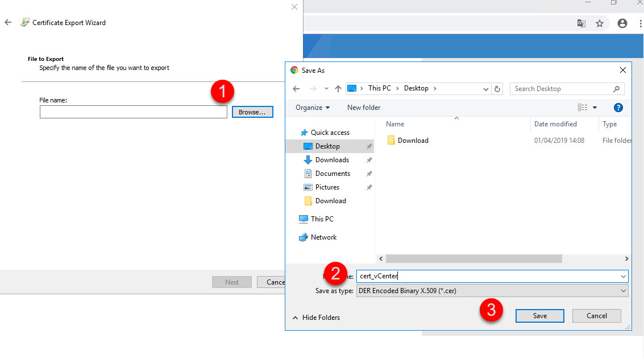The image size is (644, 358).
Task: Open the Organize menu
Action: (x=313, y=108)
